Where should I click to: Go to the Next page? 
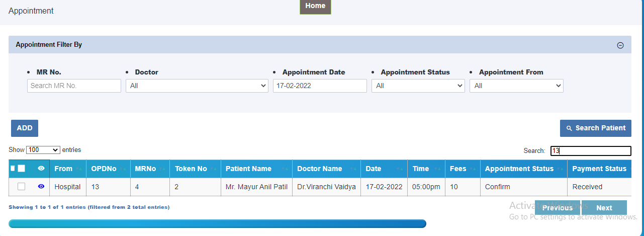tap(604, 208)
